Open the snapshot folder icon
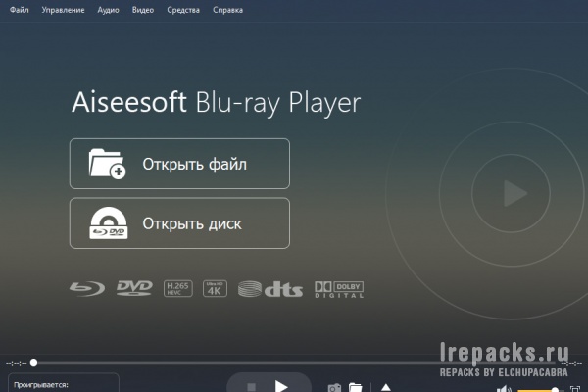 pos(355,387)
